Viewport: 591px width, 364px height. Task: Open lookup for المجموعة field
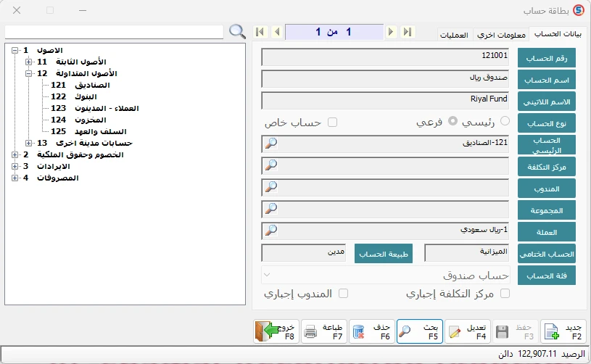coord(271,208)
